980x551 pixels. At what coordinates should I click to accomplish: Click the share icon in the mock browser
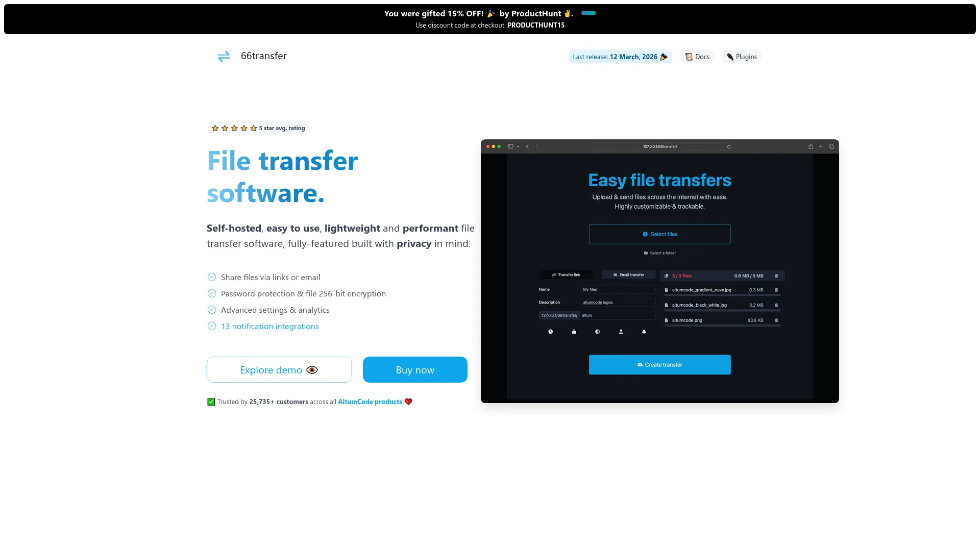click(x=811, y=146)
